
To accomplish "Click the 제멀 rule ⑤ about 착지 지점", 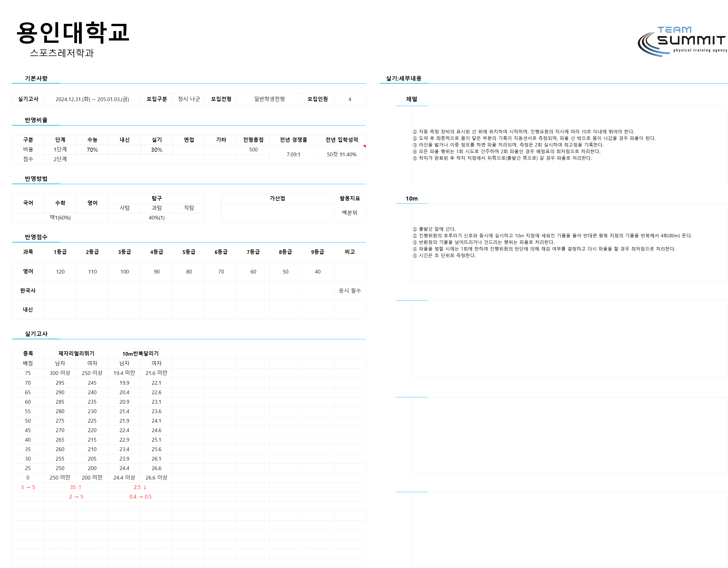I will tap(502, 158).
